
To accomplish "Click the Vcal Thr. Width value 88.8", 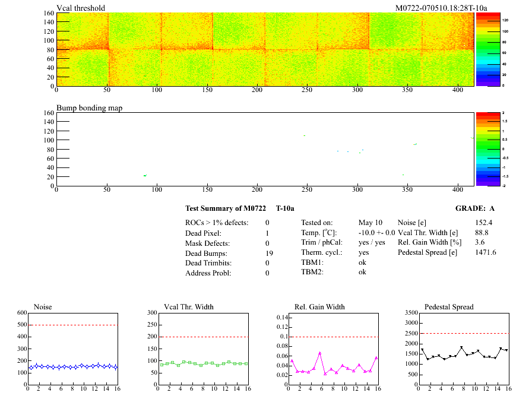I will 482,233.
